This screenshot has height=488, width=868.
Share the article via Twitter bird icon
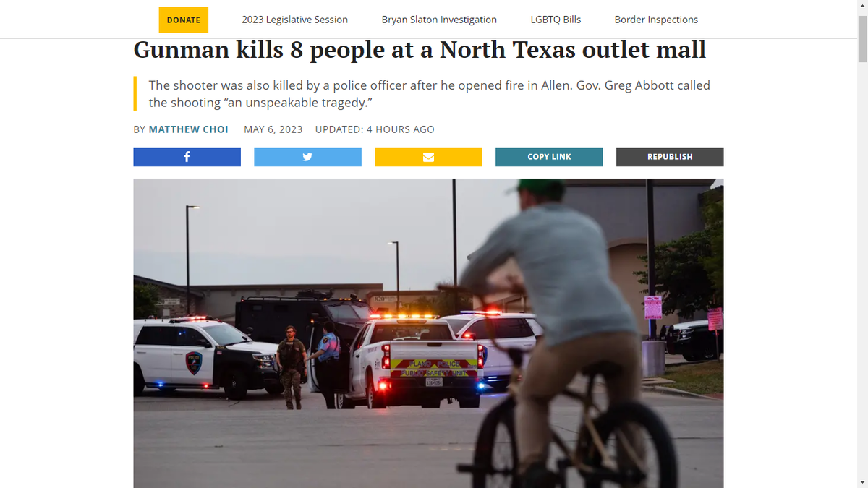(x=307, y=157)
